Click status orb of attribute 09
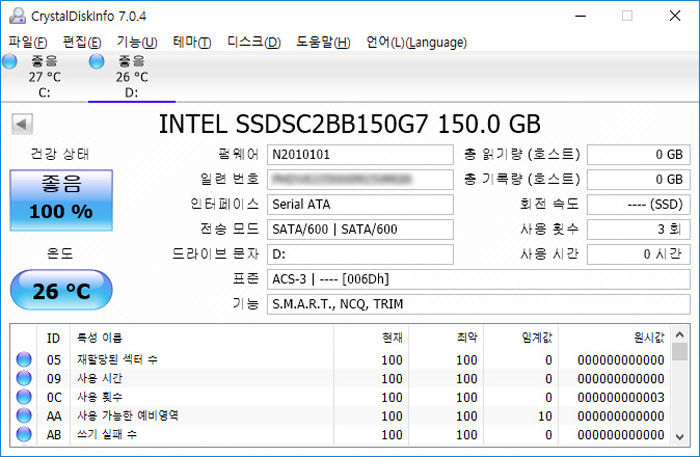Screen dimensions: 700x457 tap(24, 378)
